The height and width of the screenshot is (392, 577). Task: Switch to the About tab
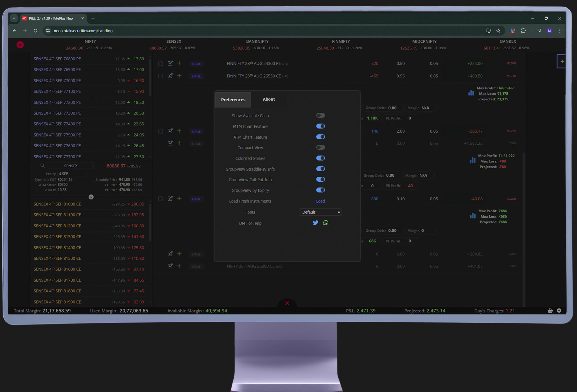pyautogui.click(x=269, y=99)
